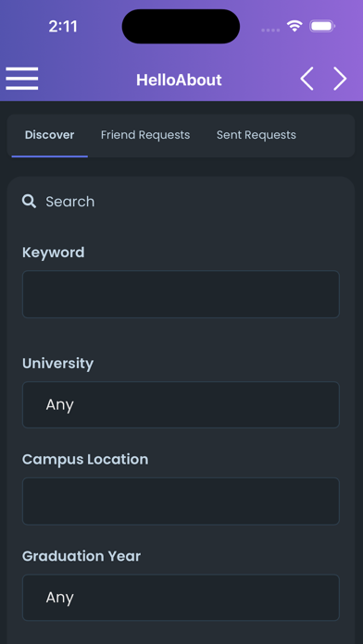Focus the Campus Location text field
Screen dimensions: 363x644
pyautogui.click(x=181, y=502)
